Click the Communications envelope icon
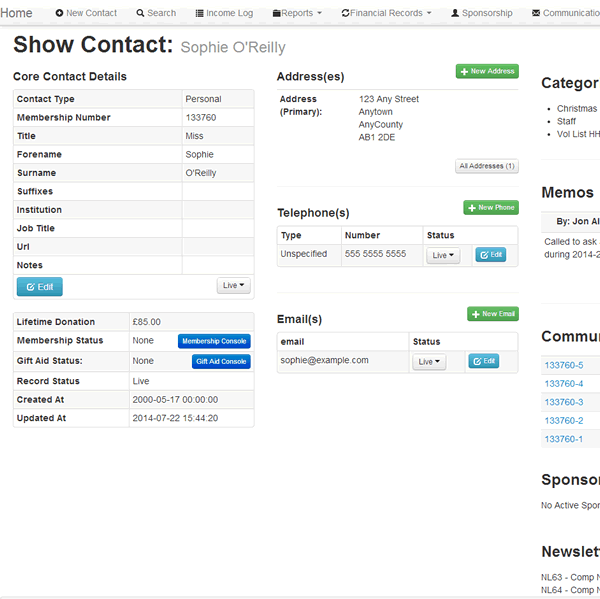The image size is (600, 599). pyautogui.click(x=536, y=13)
